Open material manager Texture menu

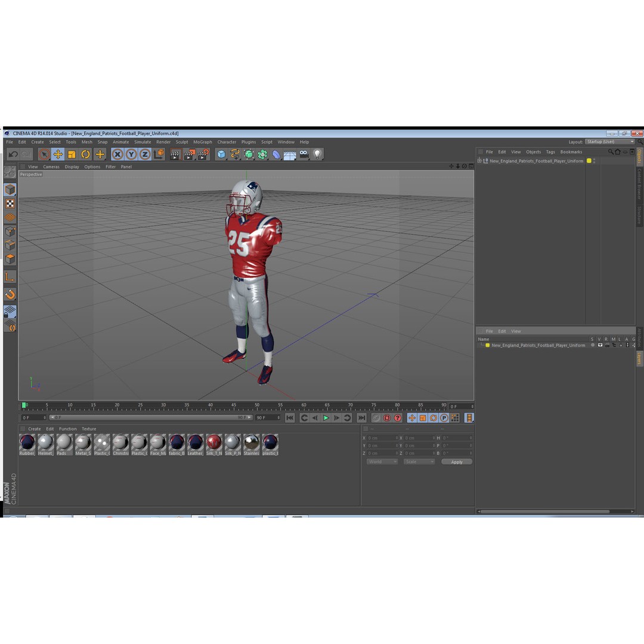[89, 429]
